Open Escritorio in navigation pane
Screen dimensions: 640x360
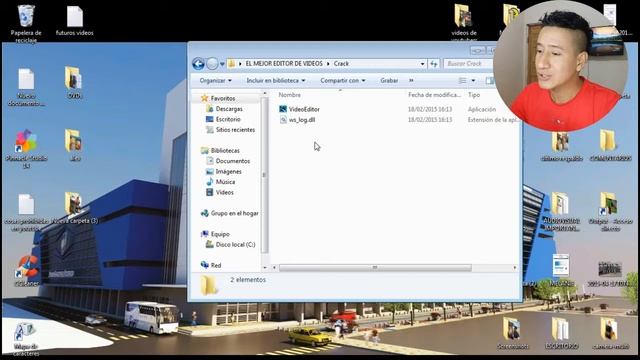[x=228, y=119]
